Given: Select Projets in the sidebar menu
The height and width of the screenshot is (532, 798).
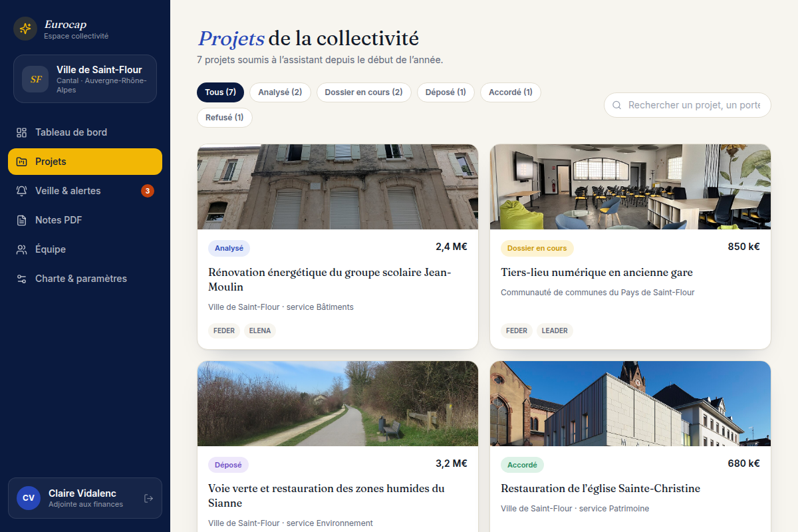Looking at the screenshot, I should click(85, 162).
